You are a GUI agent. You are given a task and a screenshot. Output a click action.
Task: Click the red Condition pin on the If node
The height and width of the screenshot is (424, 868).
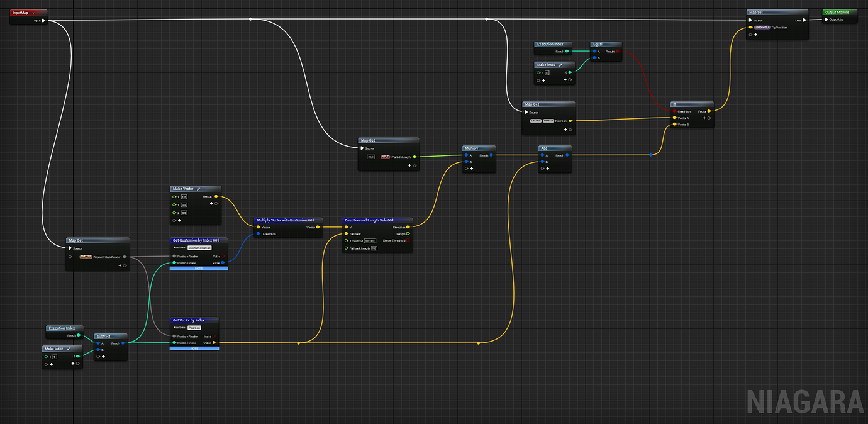[674, 111]
